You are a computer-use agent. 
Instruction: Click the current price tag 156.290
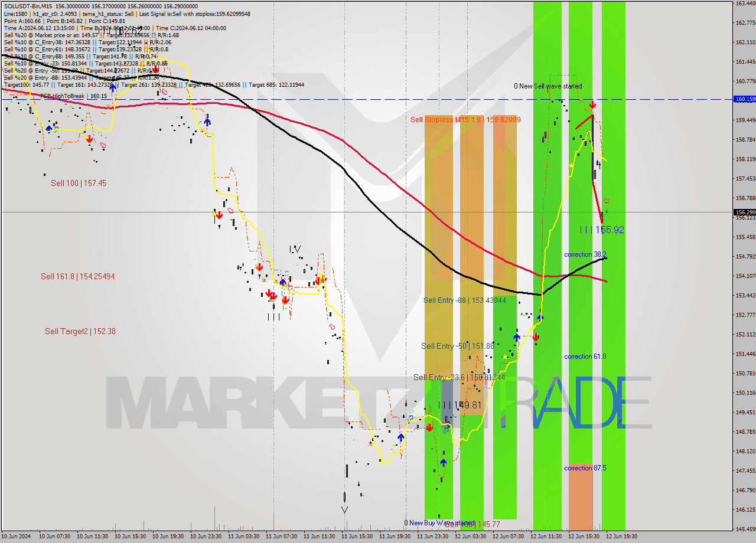coord(744,212)
